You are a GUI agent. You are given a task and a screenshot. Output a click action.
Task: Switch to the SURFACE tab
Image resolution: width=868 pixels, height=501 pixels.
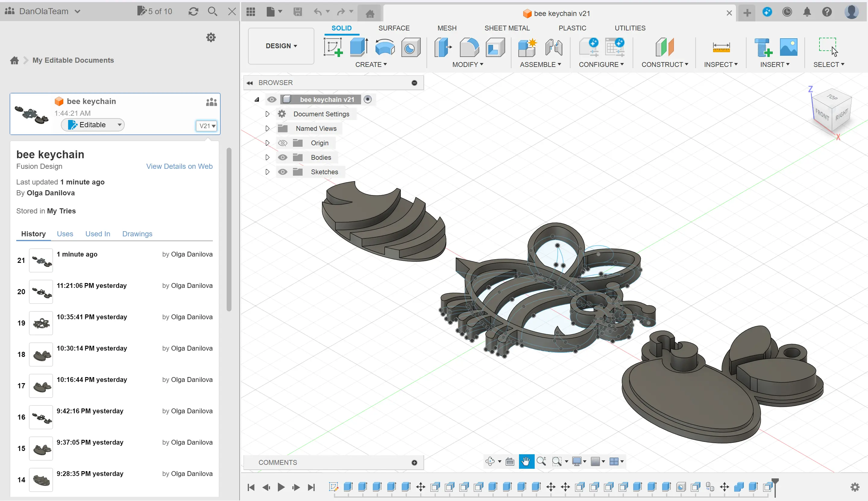(394, 28)
